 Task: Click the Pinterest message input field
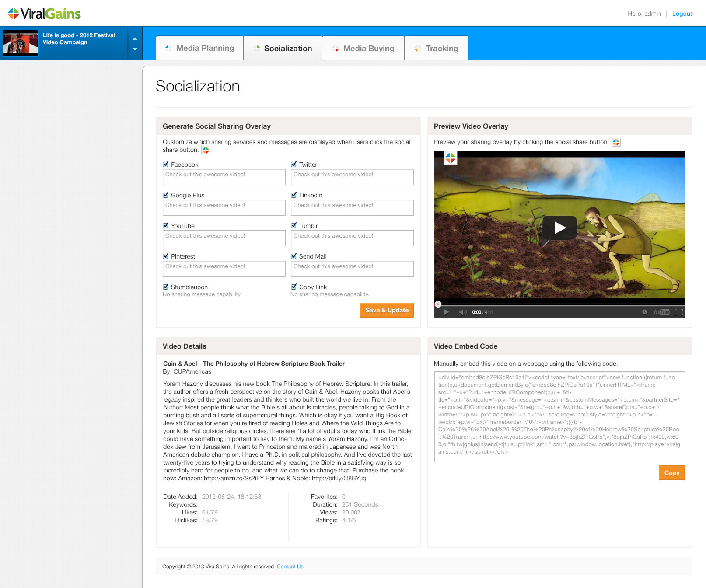click(x=224, y=269)
